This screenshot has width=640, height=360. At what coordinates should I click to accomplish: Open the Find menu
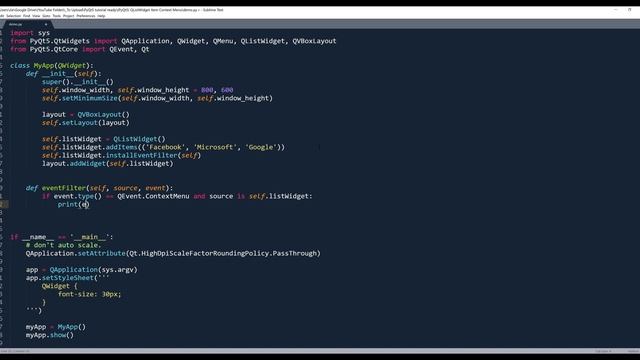[x=27, y=16]
